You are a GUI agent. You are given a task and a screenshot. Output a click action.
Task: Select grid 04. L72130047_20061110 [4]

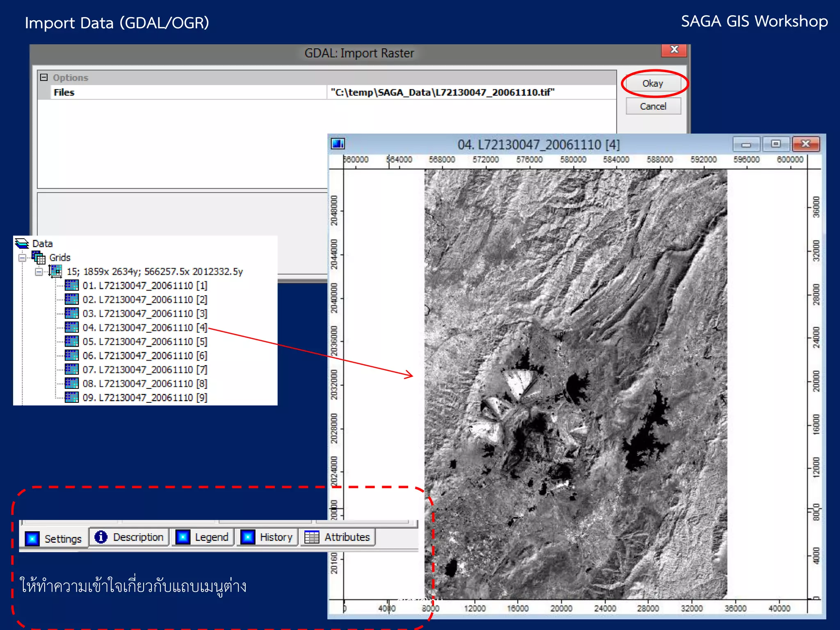click(145, 327)
